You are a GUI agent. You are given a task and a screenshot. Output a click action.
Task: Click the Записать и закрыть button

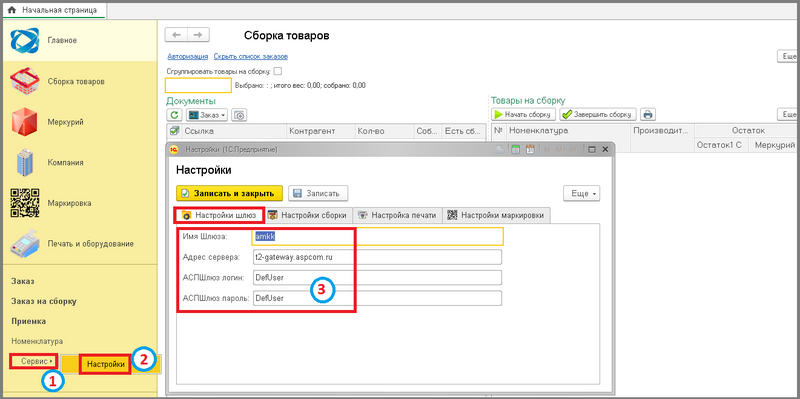pos(229,193)
